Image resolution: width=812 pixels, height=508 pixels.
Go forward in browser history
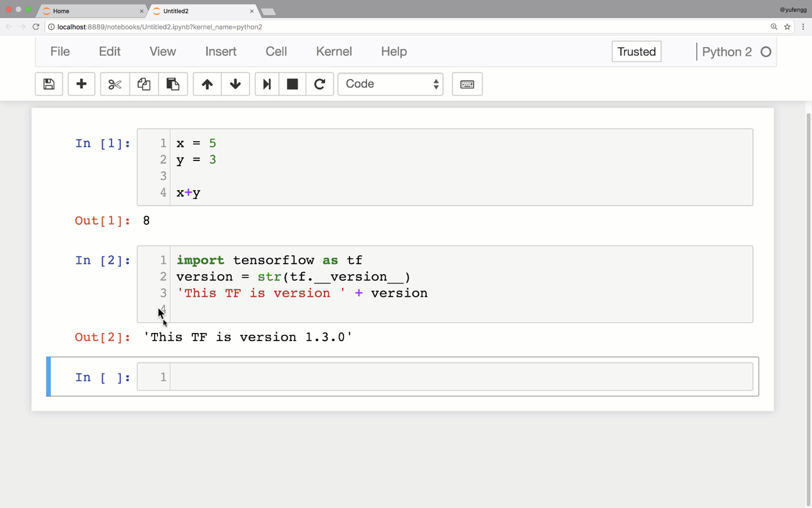(x=22, y=27)
